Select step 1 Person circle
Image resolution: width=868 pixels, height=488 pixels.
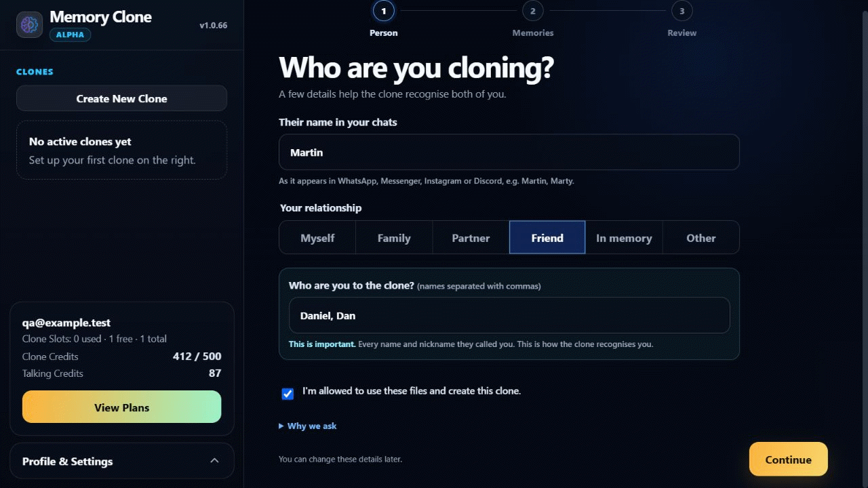point(384,11)
